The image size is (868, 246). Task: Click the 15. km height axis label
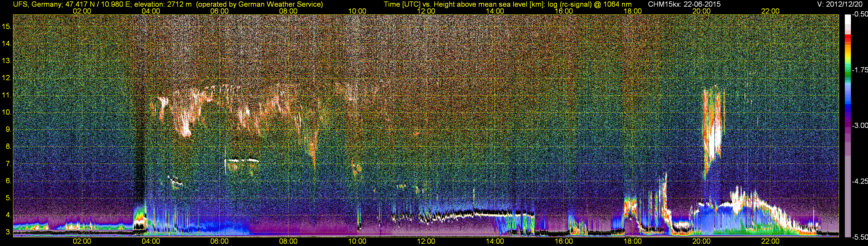pos(7,27)
